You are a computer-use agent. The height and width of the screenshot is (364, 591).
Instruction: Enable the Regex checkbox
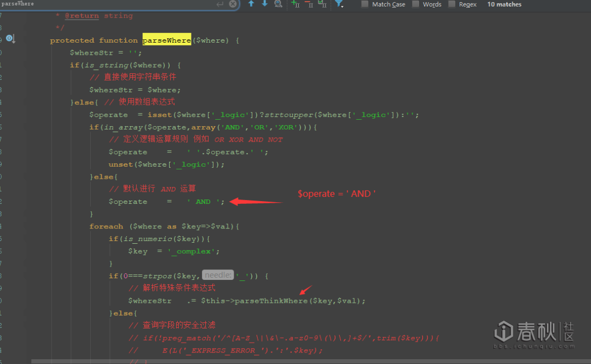point(451,4)
